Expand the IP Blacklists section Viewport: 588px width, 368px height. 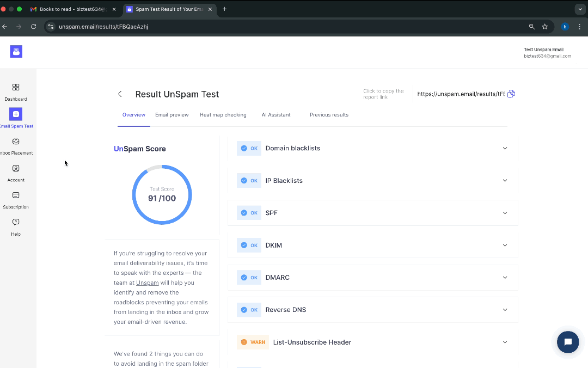(505, 180)
